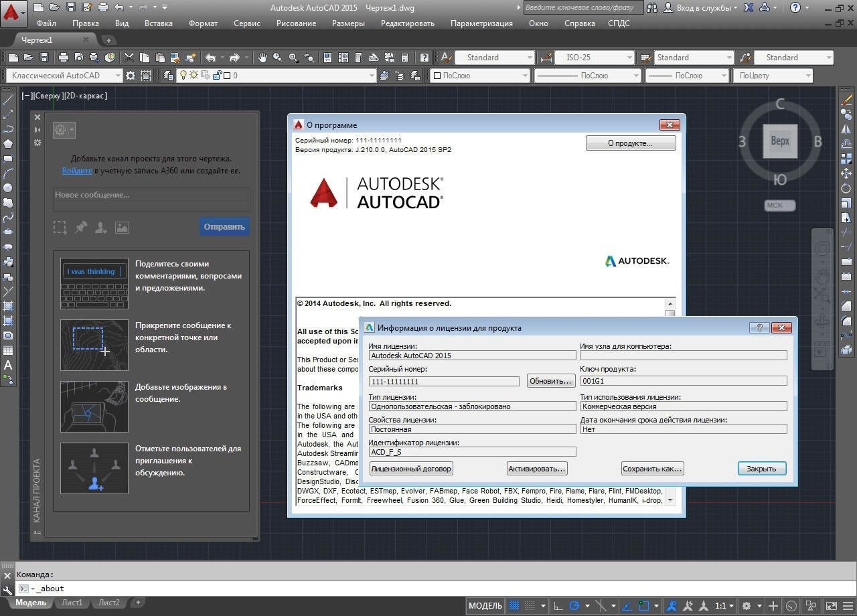Select the Multiline Text tool
The height and width of the screenshot is (616, 857).
(x=8, y=365)
